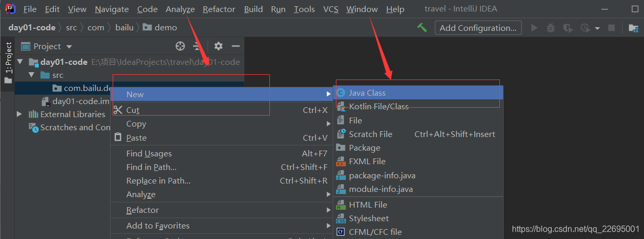Click the grayed Run play icon

click(534, 28)
